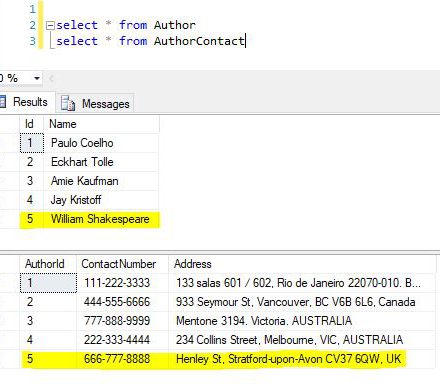Viewport: 440px width, 387px height.
Task: Click the 234 Collins Street address cell
Action: [x=302, y=340]
